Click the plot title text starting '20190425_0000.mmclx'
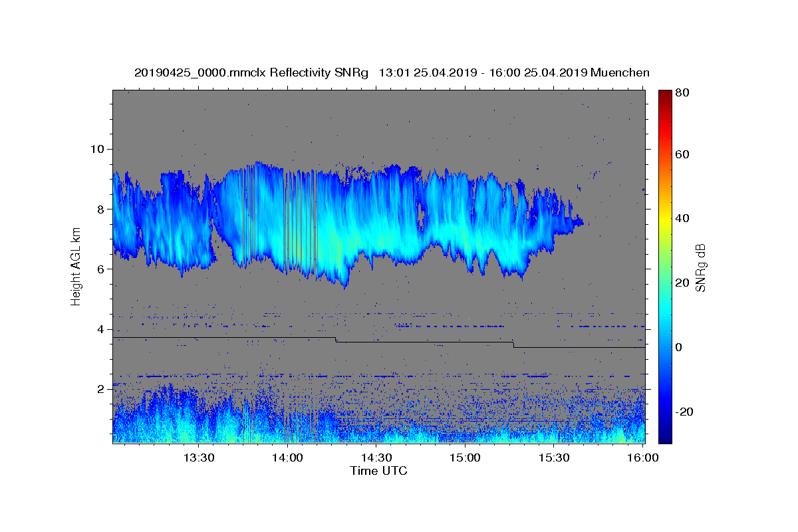Viewport: 798px width, 532px height. point(392,72)
